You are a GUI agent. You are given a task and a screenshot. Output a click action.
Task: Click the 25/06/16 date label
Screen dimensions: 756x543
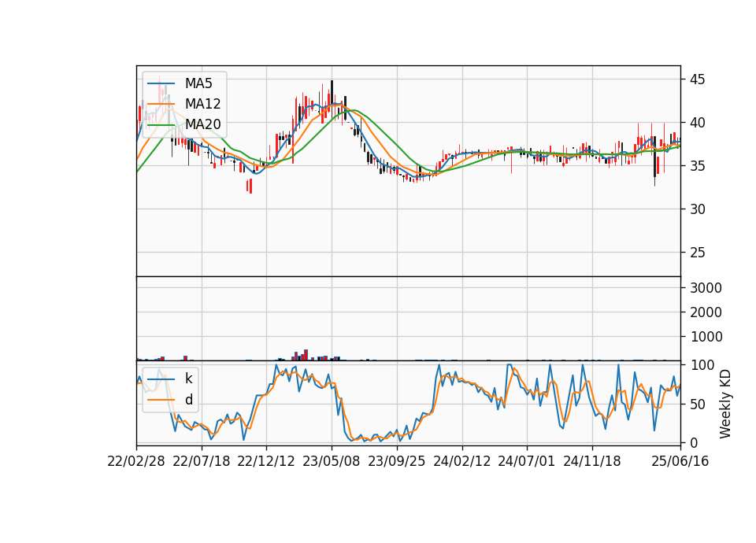680,461
